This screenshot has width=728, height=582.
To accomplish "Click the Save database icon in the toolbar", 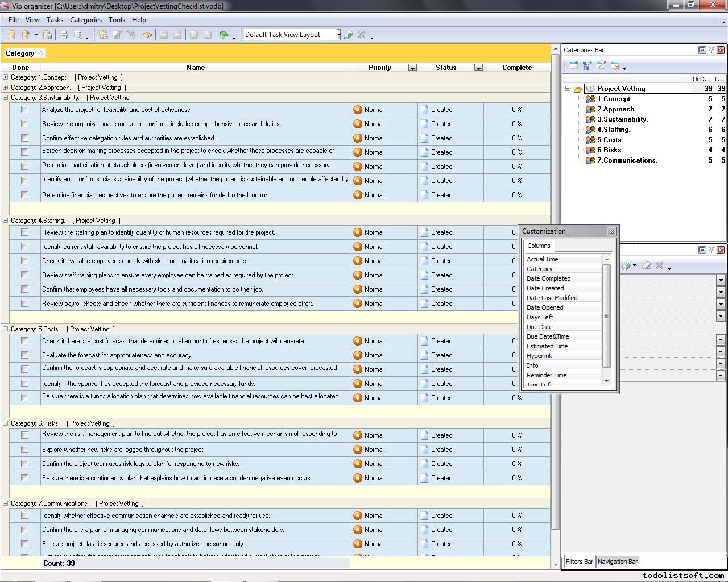I will [x=48, y=35].
